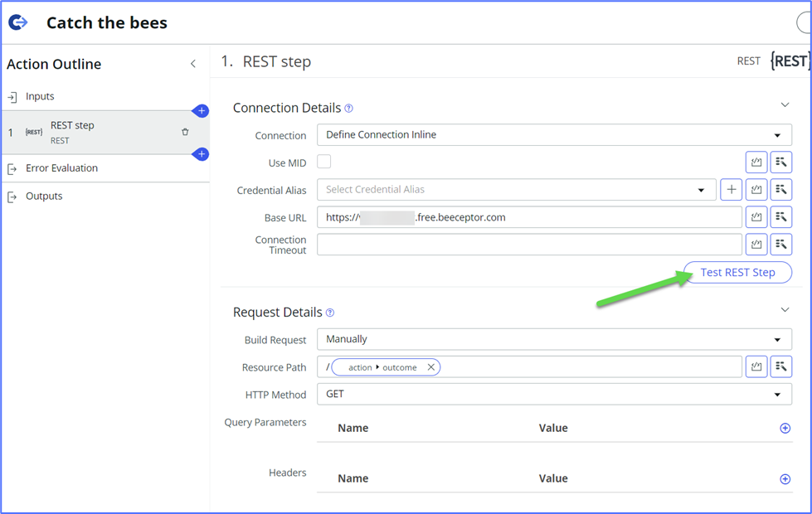Image resolution: width=812 pixels, height=514 pixels.
Task: Click the plus icon to create a Credential Alias
Action: tap(731, 189)
